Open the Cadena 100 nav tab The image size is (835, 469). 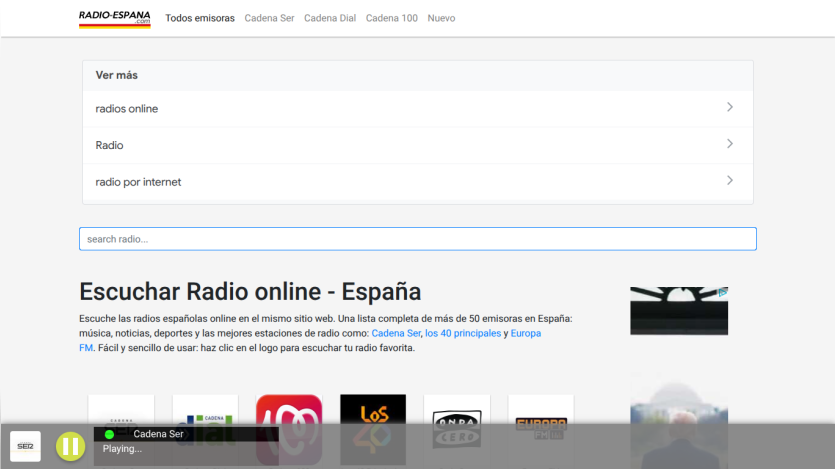(391, 18)
